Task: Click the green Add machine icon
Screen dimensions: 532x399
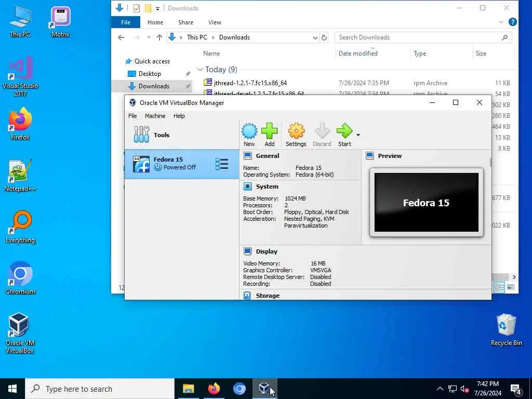Action: (270, 135)
